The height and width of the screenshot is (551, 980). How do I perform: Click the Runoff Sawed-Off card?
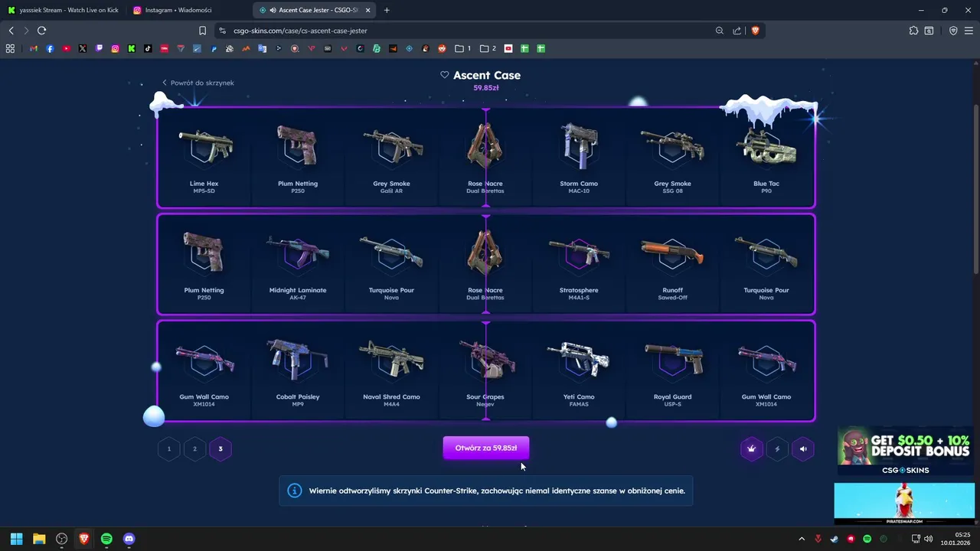(672, 264)
